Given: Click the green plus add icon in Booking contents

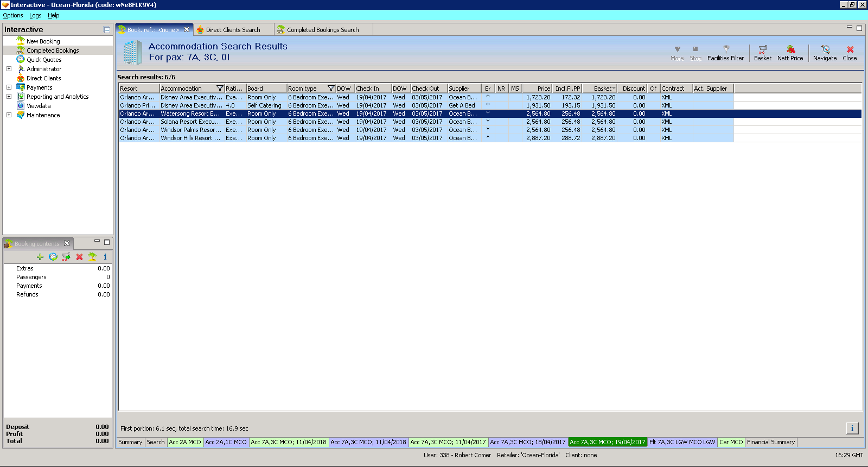Looking at the screenshot, I should coord(40,257).
